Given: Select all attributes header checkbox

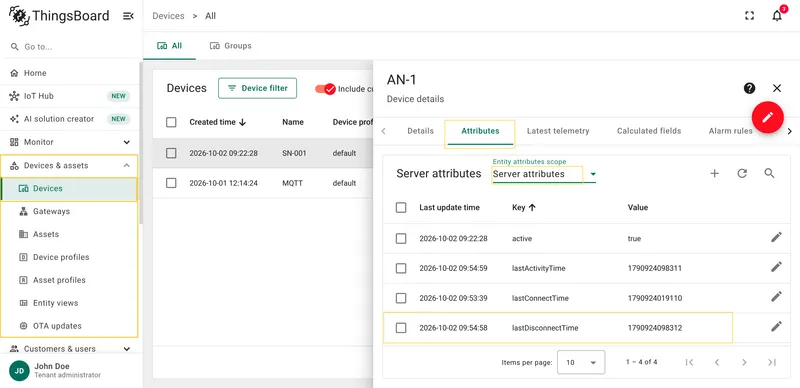Looking at the screenshot, I should (x=401, y=207).
